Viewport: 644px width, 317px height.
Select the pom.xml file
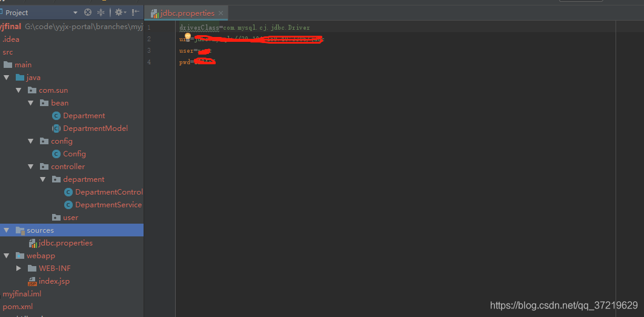pos(18,307)
